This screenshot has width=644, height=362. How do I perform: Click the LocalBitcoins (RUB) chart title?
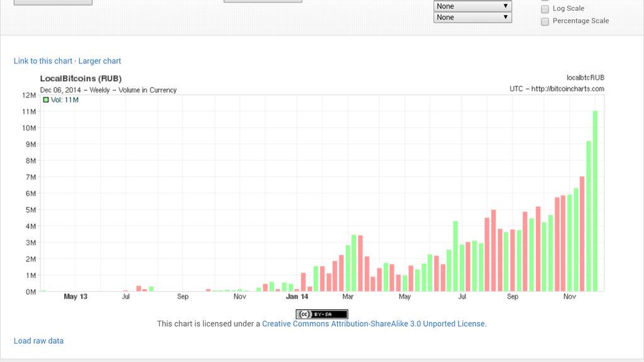click(x=80, y=79)
